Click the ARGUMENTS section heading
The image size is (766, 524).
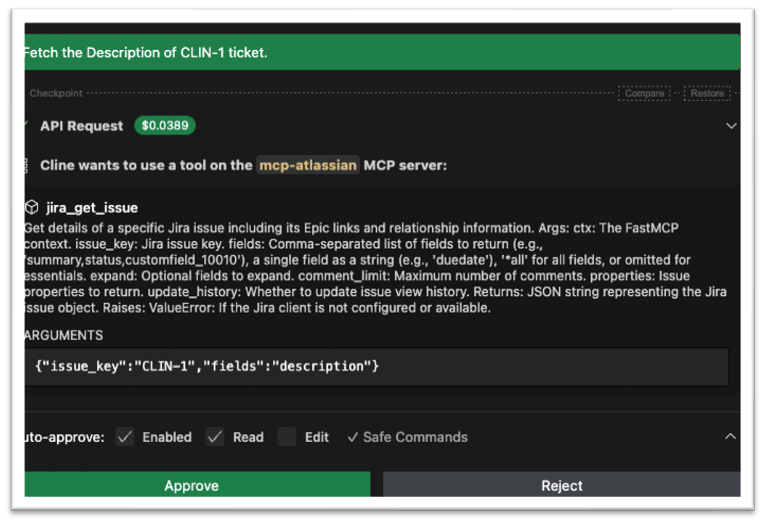64,335
